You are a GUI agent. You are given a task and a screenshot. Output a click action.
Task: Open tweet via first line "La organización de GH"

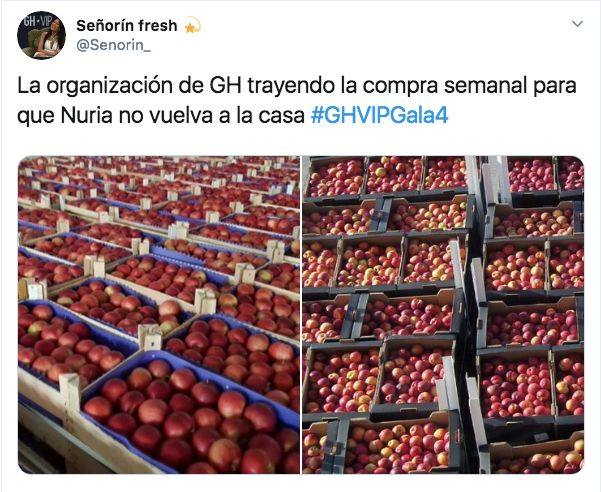tap(129, 86)
